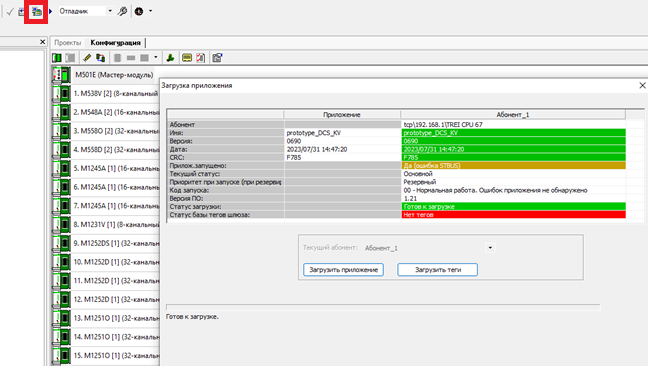Select module 2. M548A in list

pyautogui.click(x=117, y=112)
